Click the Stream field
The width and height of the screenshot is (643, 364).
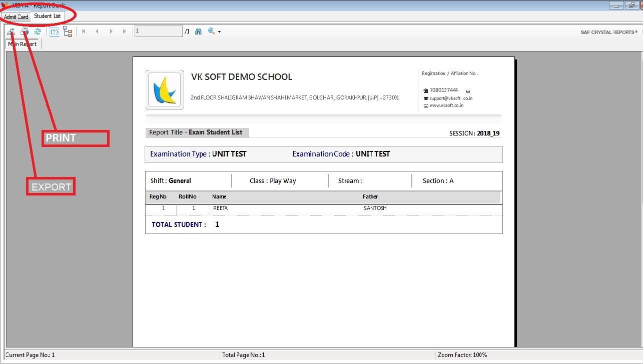coord(350,181)
